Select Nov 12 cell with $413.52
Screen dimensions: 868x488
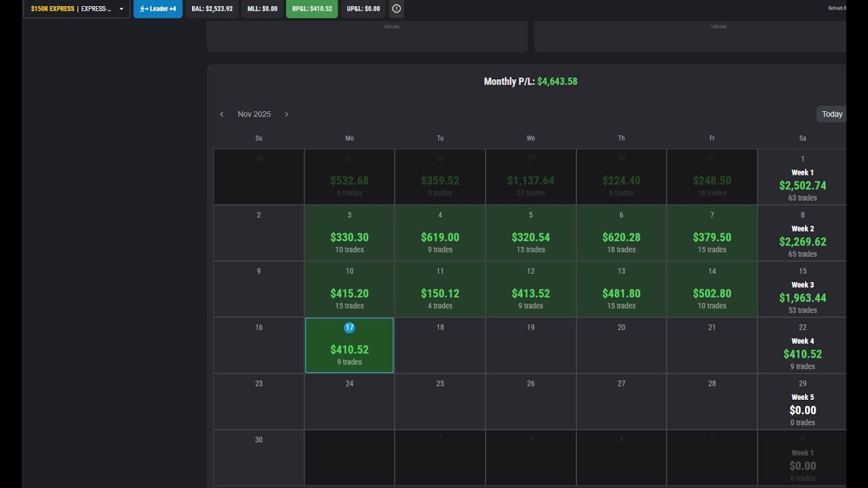click(x=531, y=289)
